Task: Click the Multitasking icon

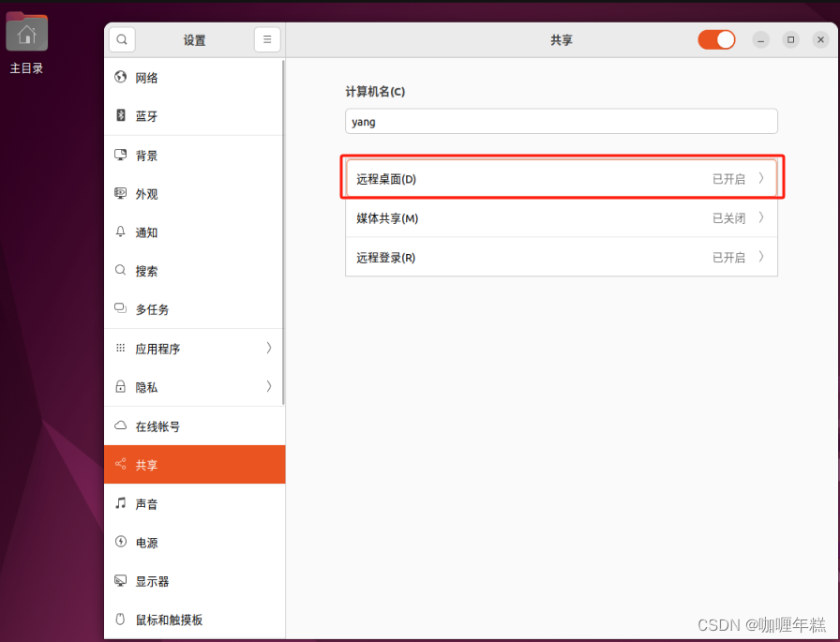Action: coord(121,308)
